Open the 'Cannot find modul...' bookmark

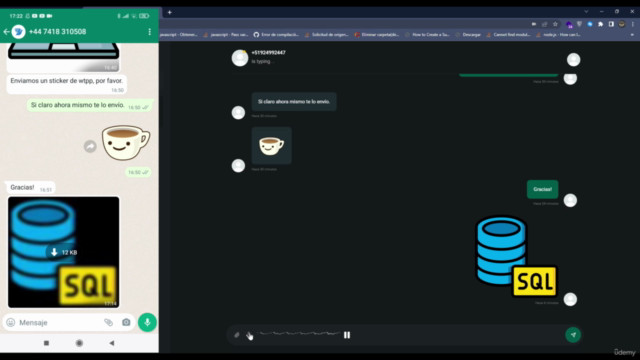pyautogui.click(x=508, y=35)
